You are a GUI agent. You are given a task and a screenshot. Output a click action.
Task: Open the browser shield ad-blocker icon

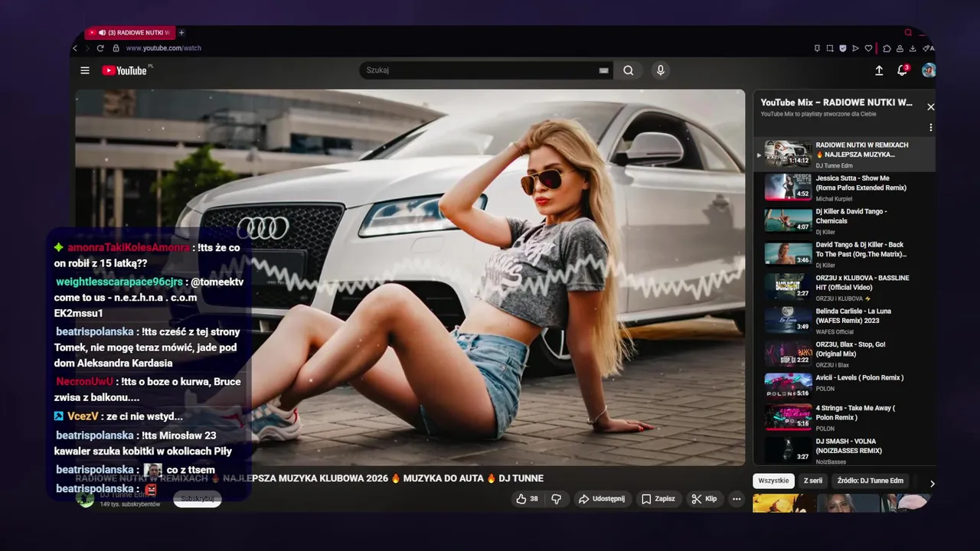(x=843, y=48)
